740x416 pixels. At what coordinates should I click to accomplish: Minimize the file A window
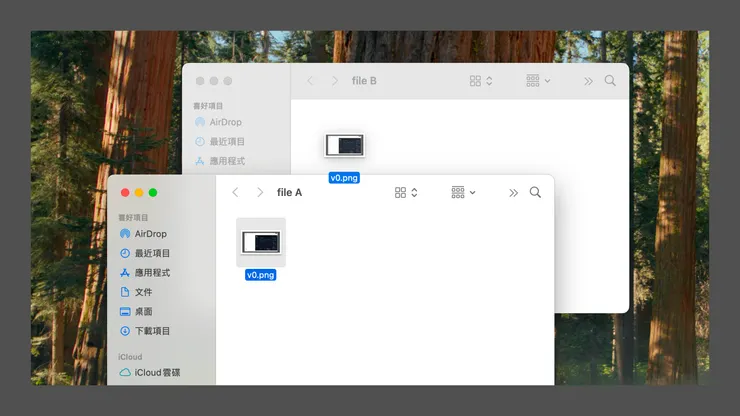[x=139, y=193]
